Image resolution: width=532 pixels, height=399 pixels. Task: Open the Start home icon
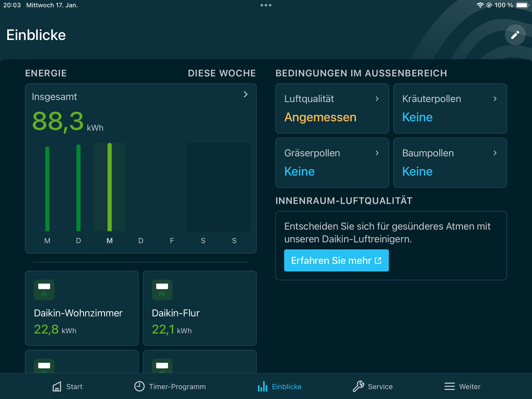[57, 386]
